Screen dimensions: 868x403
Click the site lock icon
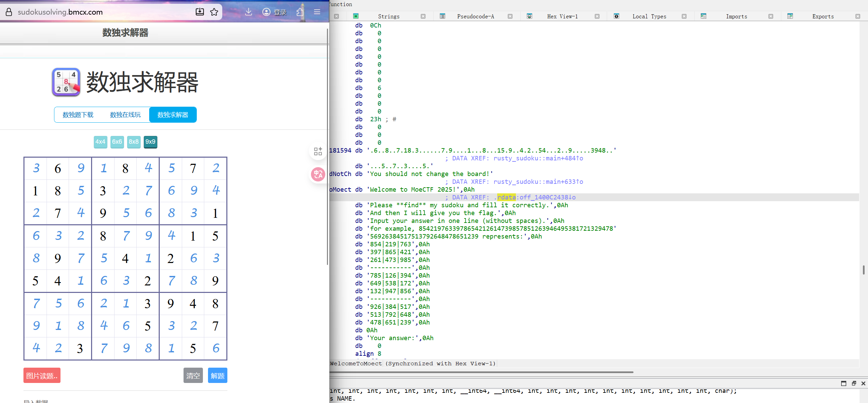coord(9,12)
